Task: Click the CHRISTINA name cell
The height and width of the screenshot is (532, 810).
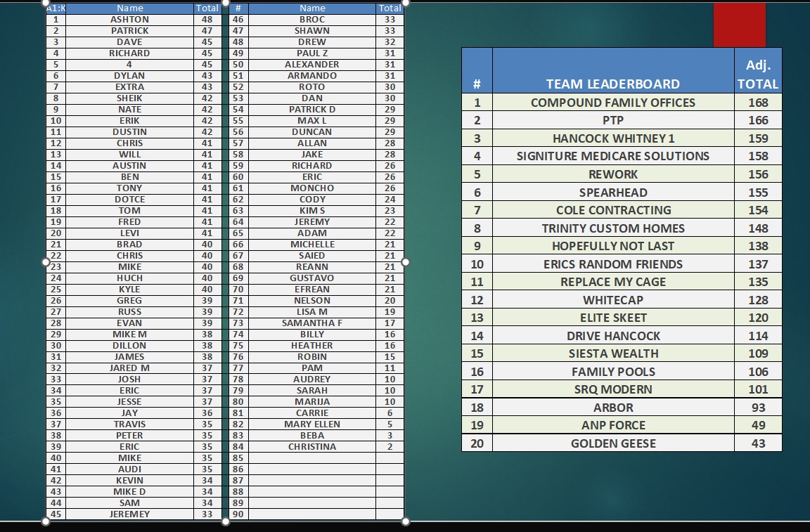Action: coord(312,447)
